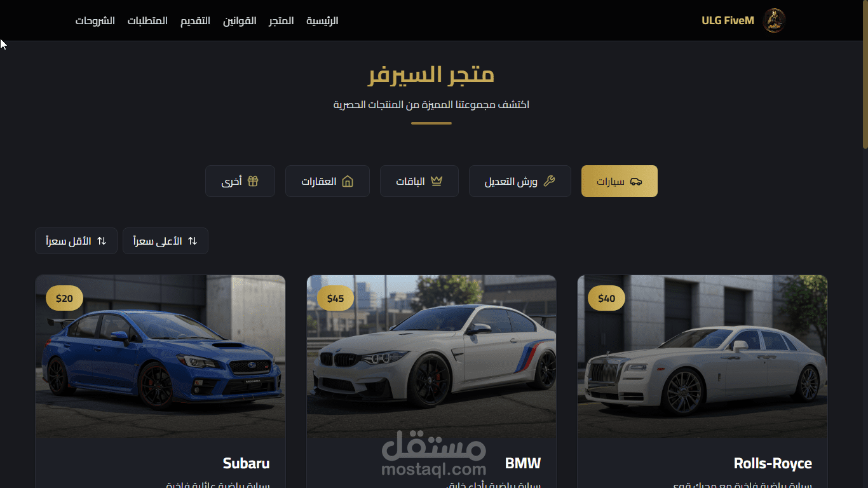Viewport: 868px width, 488px height.
Task: Click the wrench icon for ورش التعديل
Action: click(550, 182)
